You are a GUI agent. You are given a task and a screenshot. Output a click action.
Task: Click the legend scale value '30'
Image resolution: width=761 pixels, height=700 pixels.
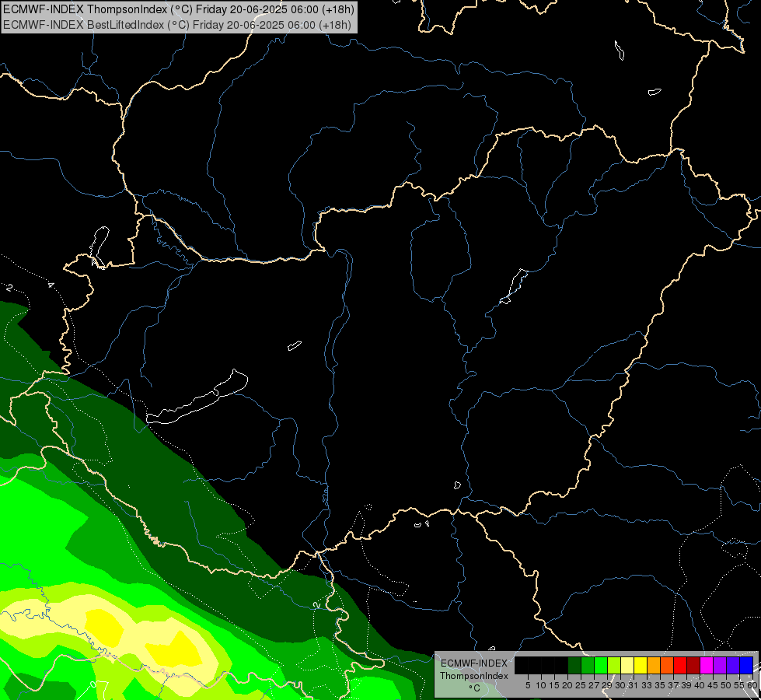coord(620,685)
